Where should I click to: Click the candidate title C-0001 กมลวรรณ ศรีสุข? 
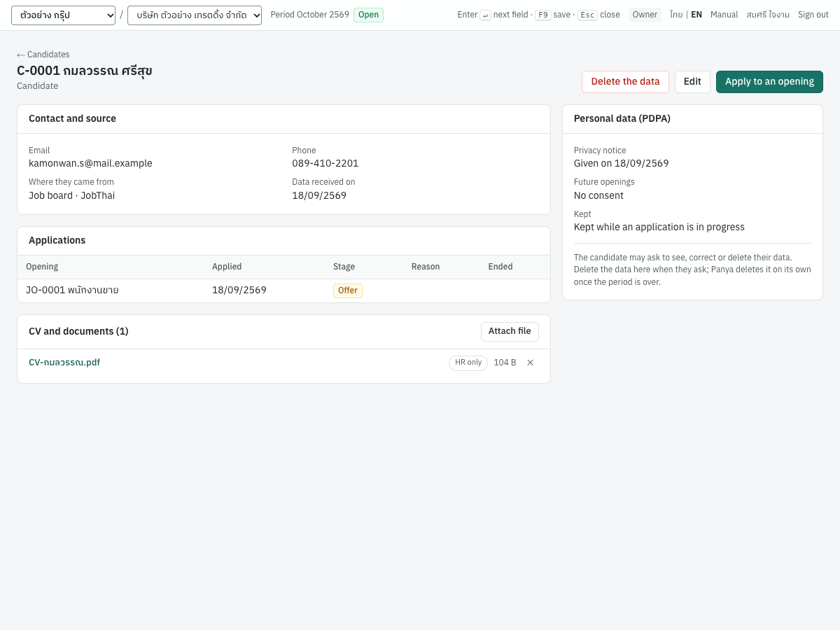click(85, 71)
